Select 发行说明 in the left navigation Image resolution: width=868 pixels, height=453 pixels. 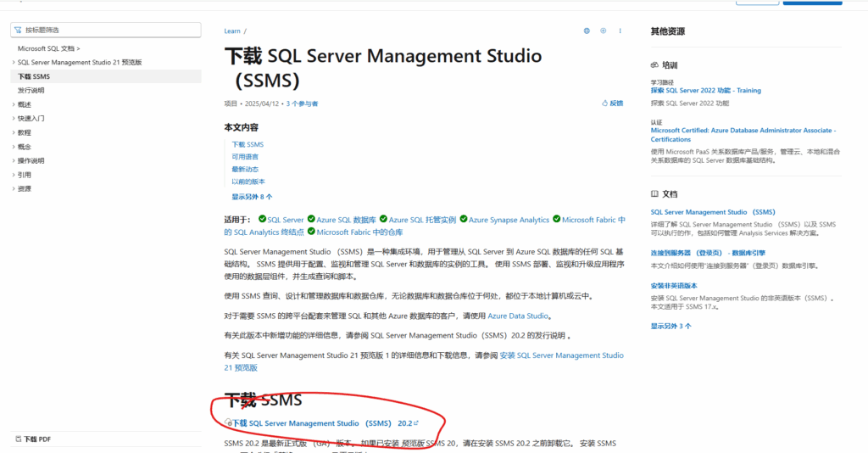click(x=31, y=90)
